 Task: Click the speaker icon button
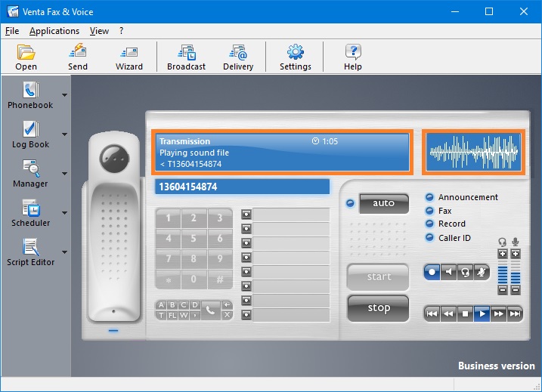point(448,272)
